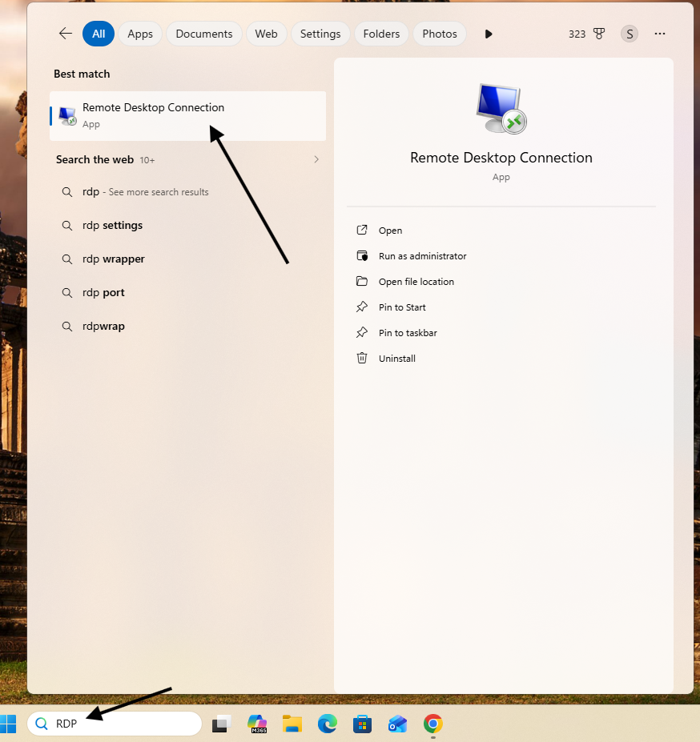This screenshot has width=700, height=742.
Task: Open the three-dot more options menu
Action: pyautogui.click(x=660, y=34)
